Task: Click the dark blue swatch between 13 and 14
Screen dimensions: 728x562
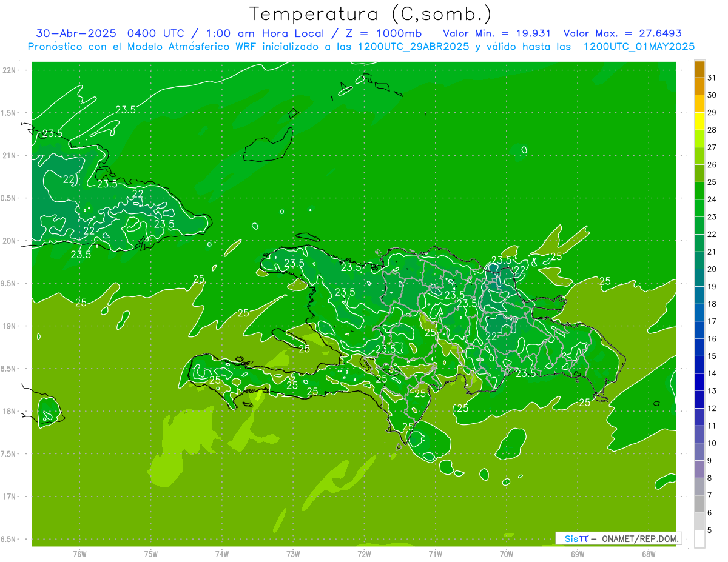Action: tap(699, 383)
